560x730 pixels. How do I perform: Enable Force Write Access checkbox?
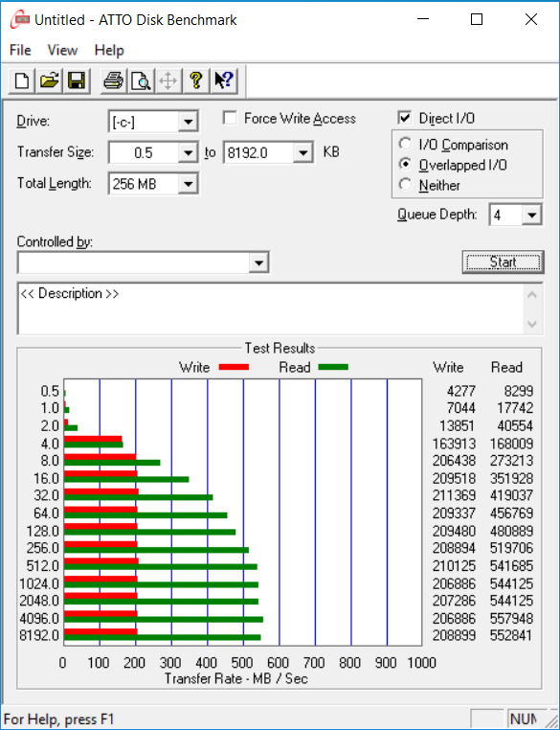(230, 118)
